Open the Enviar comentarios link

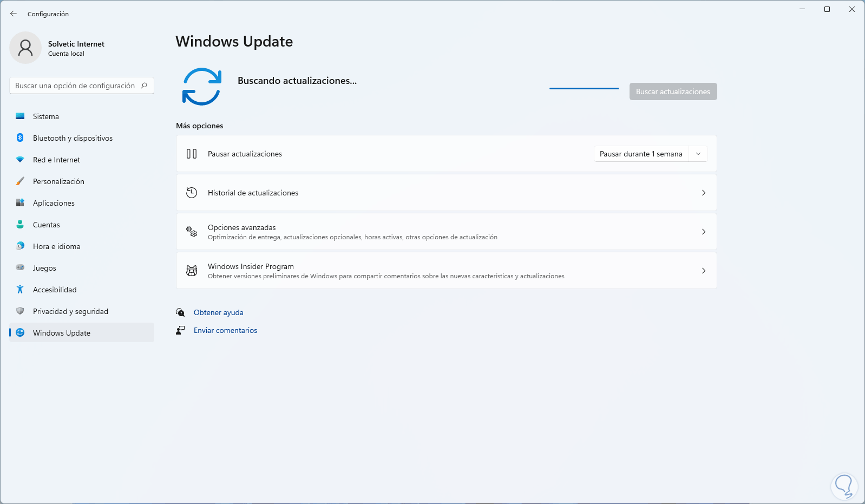coord(226,330)
